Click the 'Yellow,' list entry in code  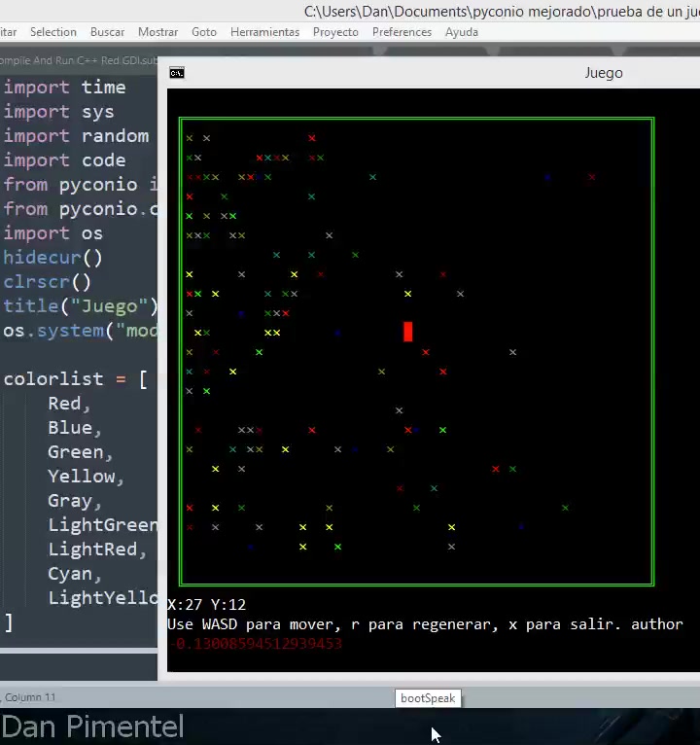86,477
